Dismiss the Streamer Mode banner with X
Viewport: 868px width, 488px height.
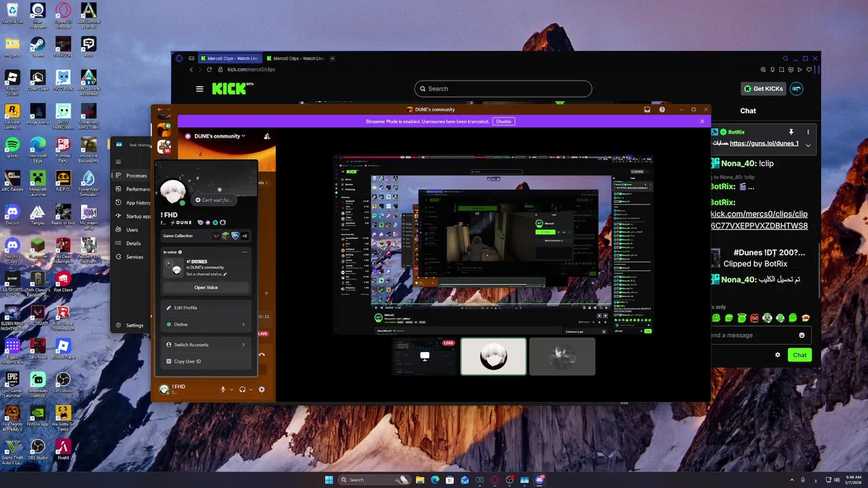(702, 121)
